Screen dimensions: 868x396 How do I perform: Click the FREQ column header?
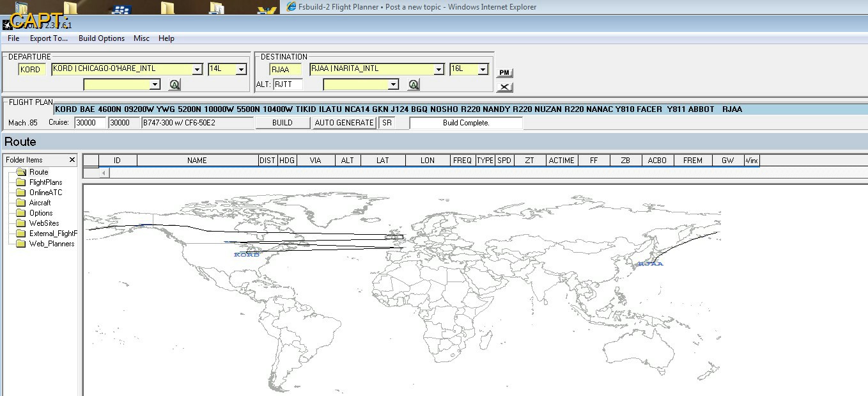click(463, 161)
